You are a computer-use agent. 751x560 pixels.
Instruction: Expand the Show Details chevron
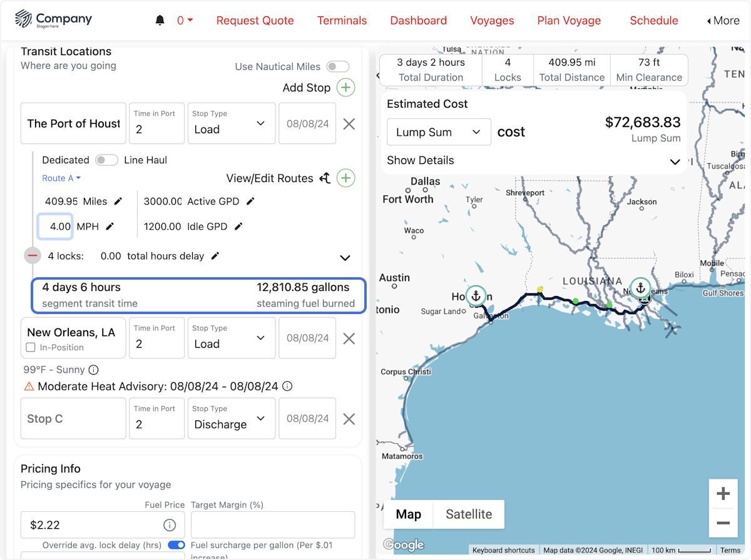675,161
